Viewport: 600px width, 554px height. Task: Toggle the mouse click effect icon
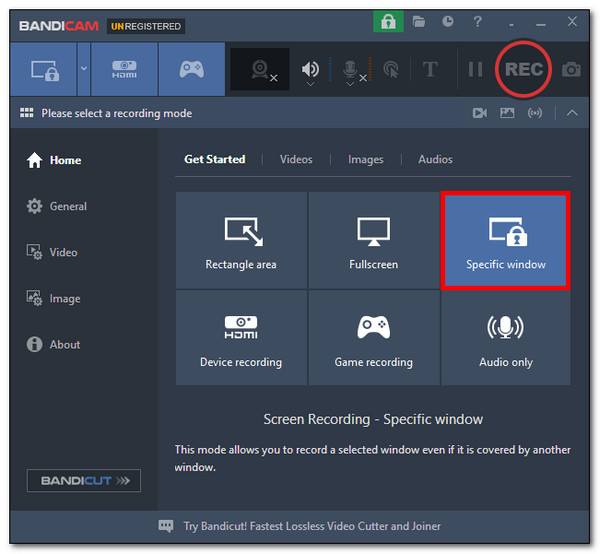pyautogui.click(x=391, y=69)
